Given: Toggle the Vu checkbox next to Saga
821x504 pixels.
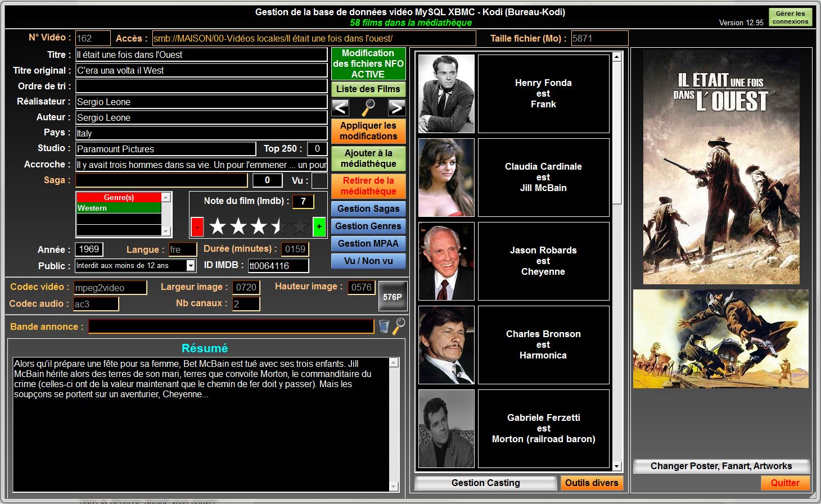Looking at the screenshot, I should click(x=319, y=180).
